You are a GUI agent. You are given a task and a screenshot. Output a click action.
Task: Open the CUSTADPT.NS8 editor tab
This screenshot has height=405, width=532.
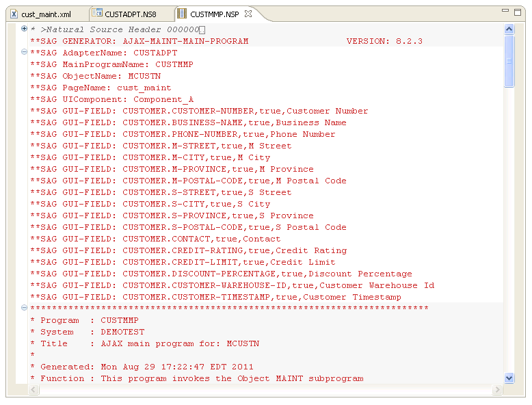pos(130,14)
